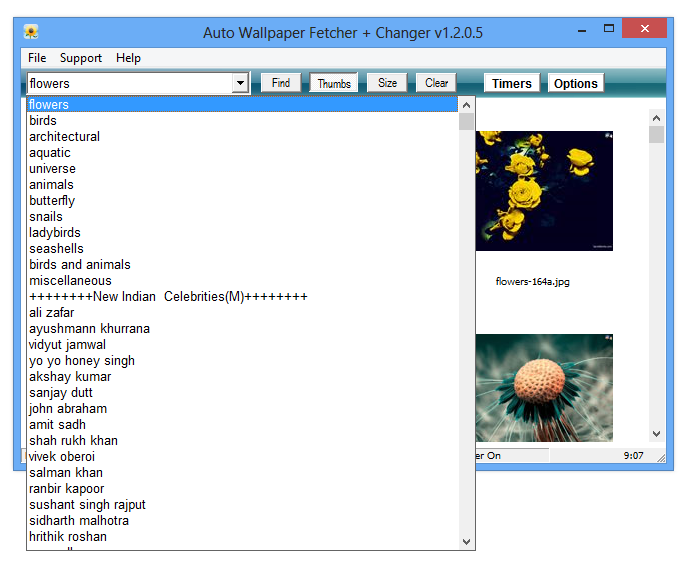Select 'flowers' in the dropdown list
The height and width of the screenshot is (566, 693).
tap(243, 105)
